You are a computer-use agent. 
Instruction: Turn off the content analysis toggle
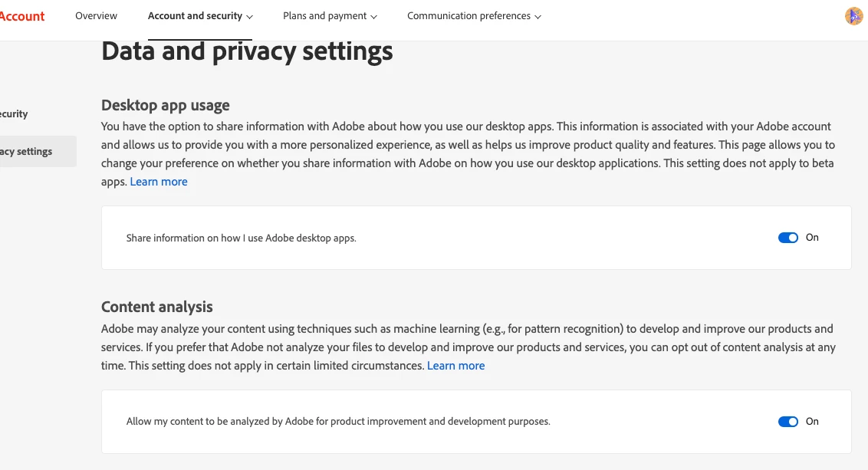coord(787,422)
